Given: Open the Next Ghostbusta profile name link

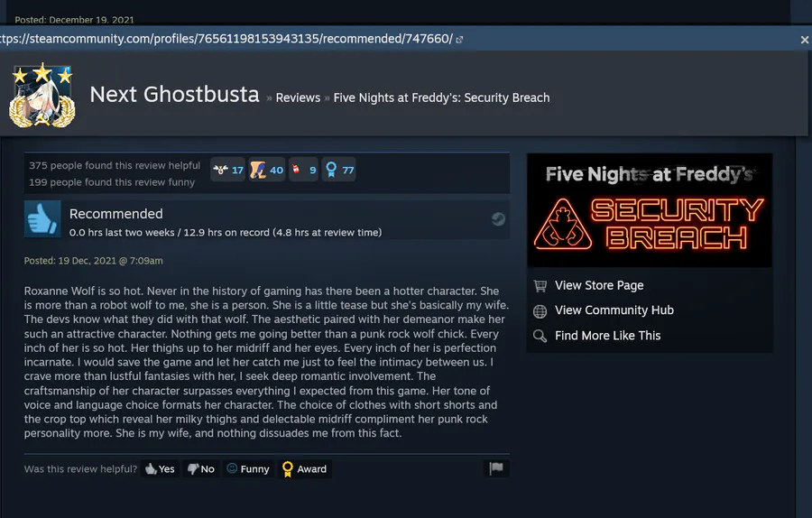Looking at the screenshot, I should click(174, 94).
